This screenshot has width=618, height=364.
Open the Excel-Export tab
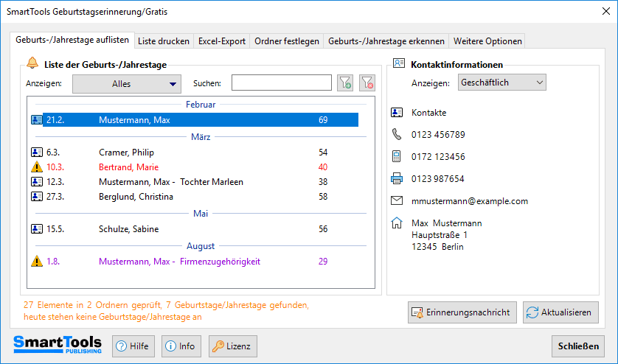(222, 41)
